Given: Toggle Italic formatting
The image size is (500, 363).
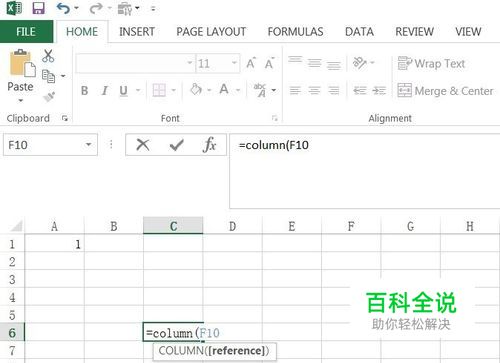Looking at the screenshot, I should tap(104, 90).
